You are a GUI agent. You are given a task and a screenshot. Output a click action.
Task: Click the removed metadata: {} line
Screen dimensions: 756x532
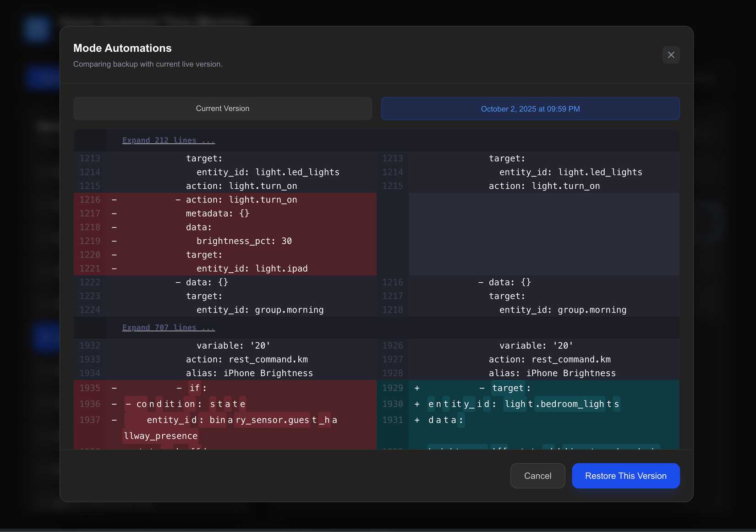[x=218, y=214]
